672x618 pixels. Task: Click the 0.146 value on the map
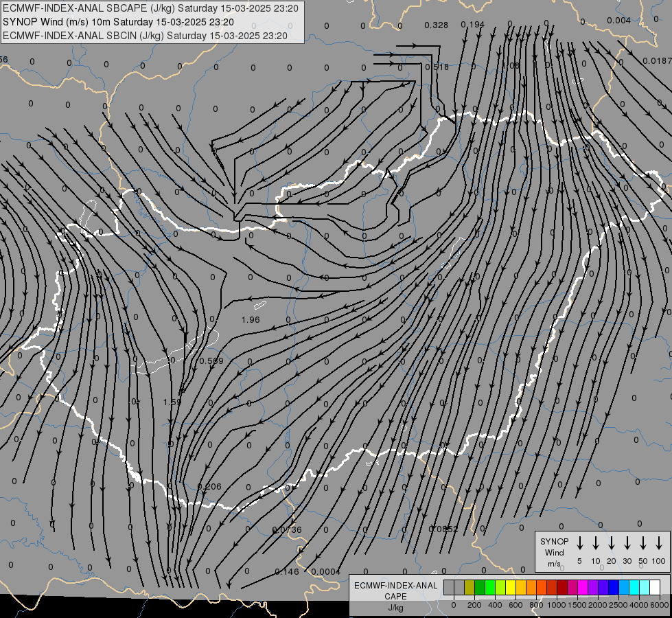[287, 572]
